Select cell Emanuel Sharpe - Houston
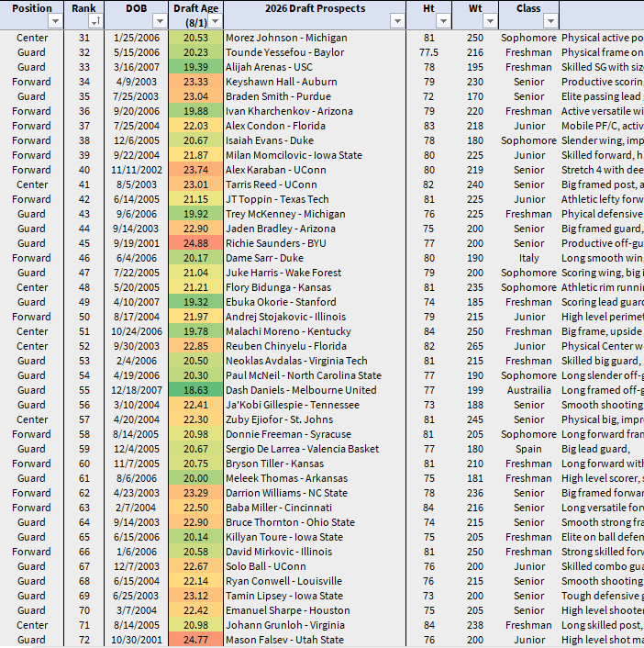Screen dimensions: 644x648 [x=315, y=610]
